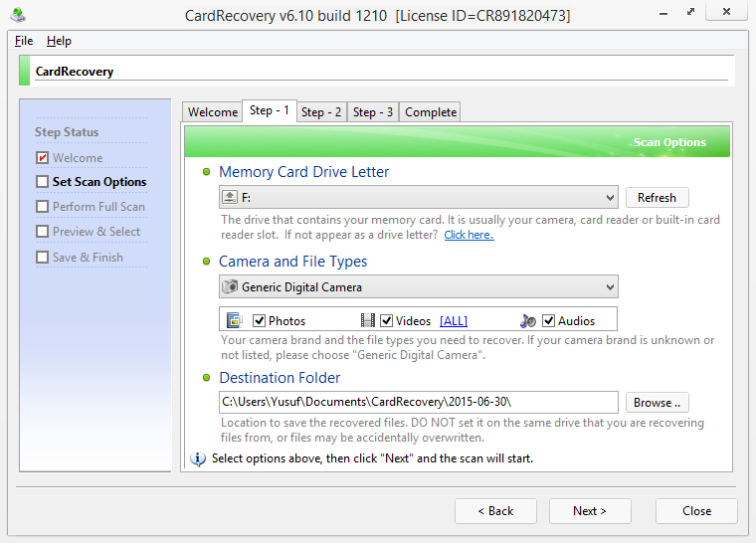
Task: Toggle the Videos checkbox
Action: click(386, 320)
